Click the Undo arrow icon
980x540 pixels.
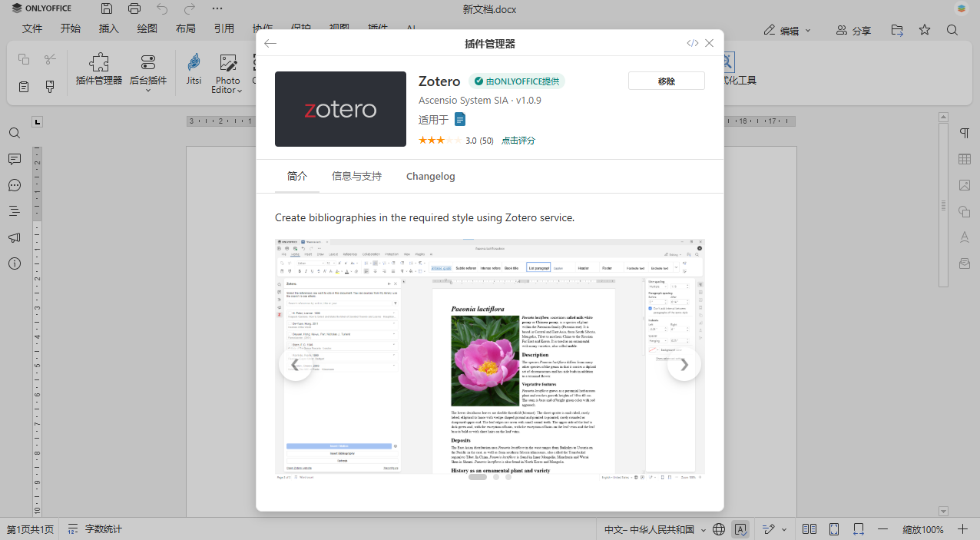point(162,9)
